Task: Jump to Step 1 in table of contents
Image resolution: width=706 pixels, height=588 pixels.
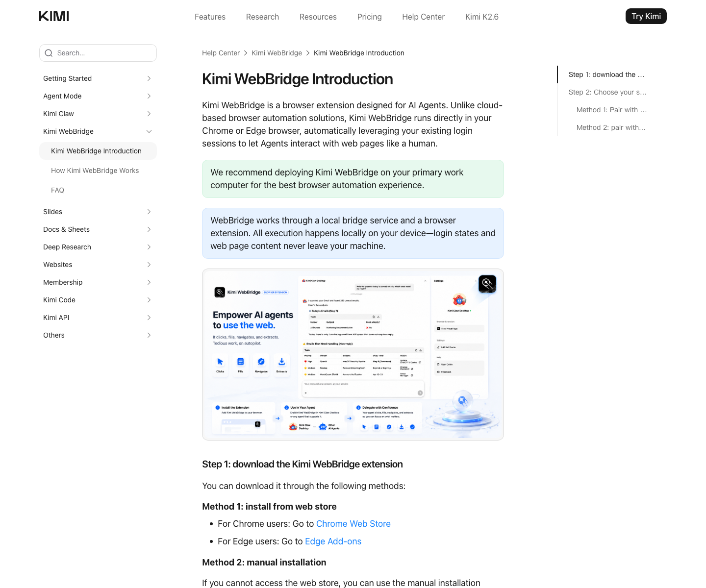Action: pyautogui.click(x=606, y=74)
